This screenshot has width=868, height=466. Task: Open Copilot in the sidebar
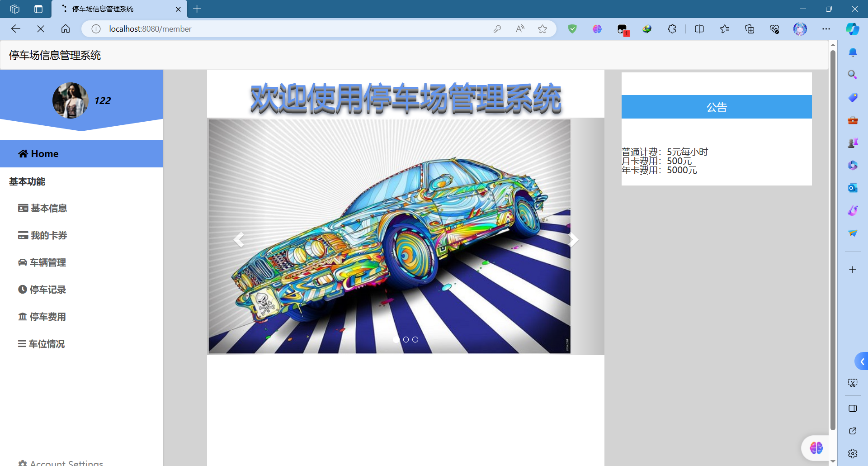(x=853, y=29)
